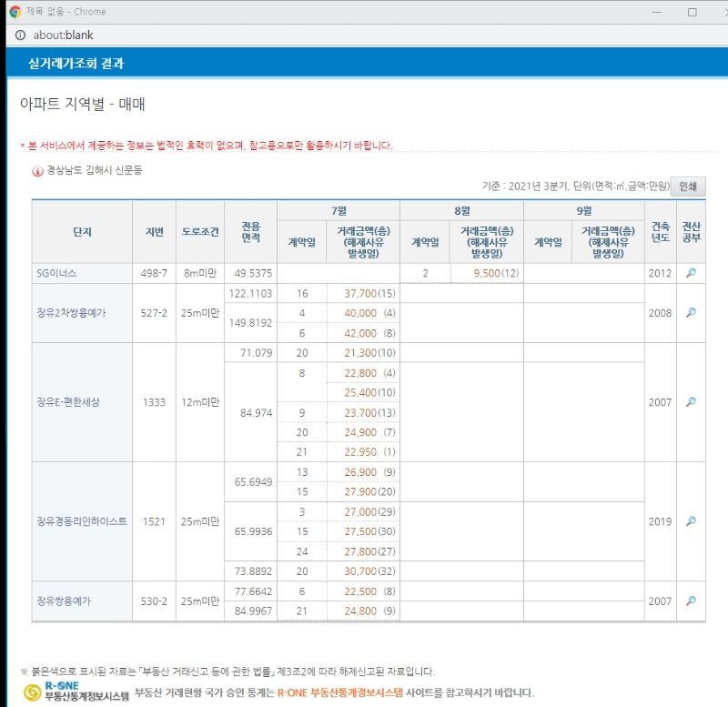Click the area value 149.8192
Viewport: 728px width, 707px height.
(x=251, y=323)
